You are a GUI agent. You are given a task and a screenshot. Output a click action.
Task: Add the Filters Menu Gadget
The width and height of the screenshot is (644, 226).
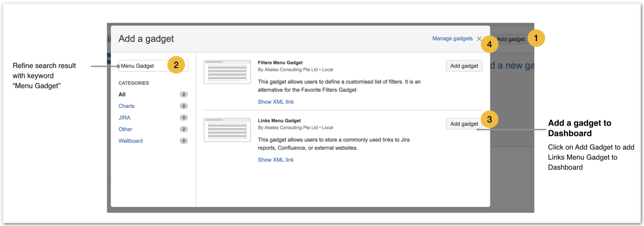click(x=464, y=66)
